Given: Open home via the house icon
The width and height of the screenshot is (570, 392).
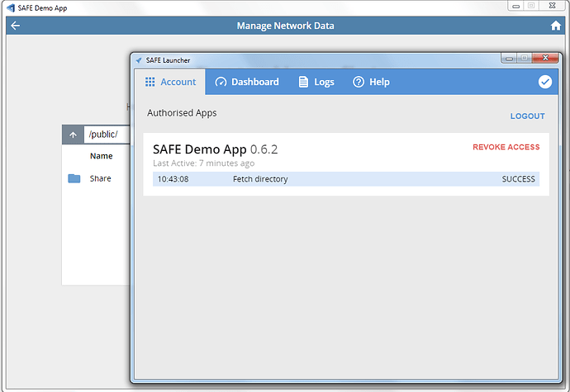Looking at the screenshot, I should 555,26.
